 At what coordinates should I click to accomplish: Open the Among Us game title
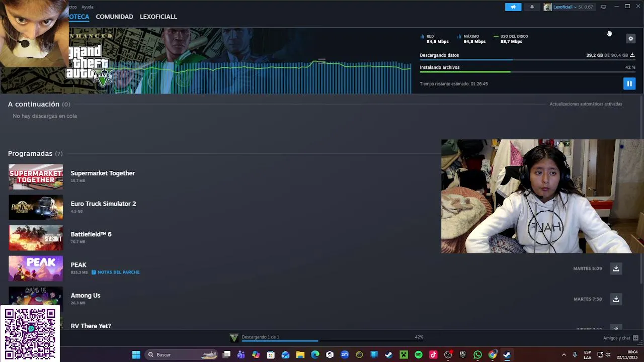(86, 296)
